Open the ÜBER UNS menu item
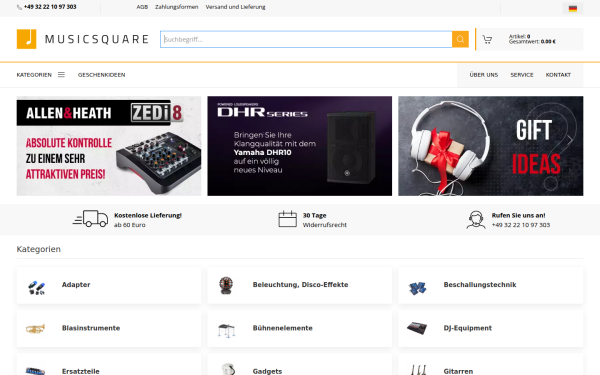 pos(484,75)
